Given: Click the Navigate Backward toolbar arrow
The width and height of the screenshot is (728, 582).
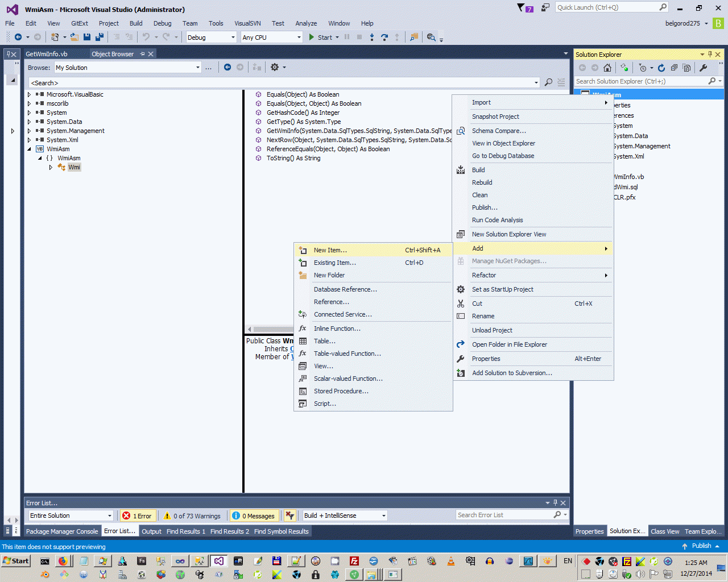Looking at the screenshot, I should [18, 37].
